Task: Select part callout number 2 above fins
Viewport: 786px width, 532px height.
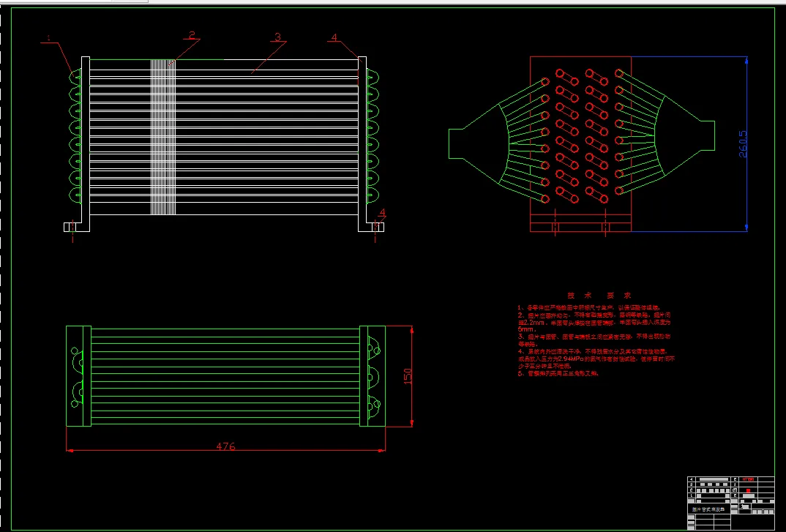Action: (x=192, y=35)
